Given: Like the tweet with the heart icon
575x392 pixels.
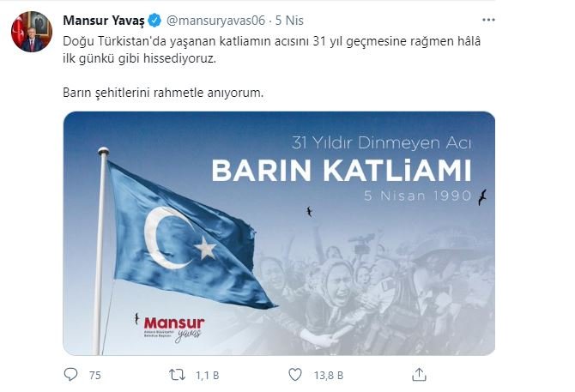Looking at the screenshot, I should (295, 374).
